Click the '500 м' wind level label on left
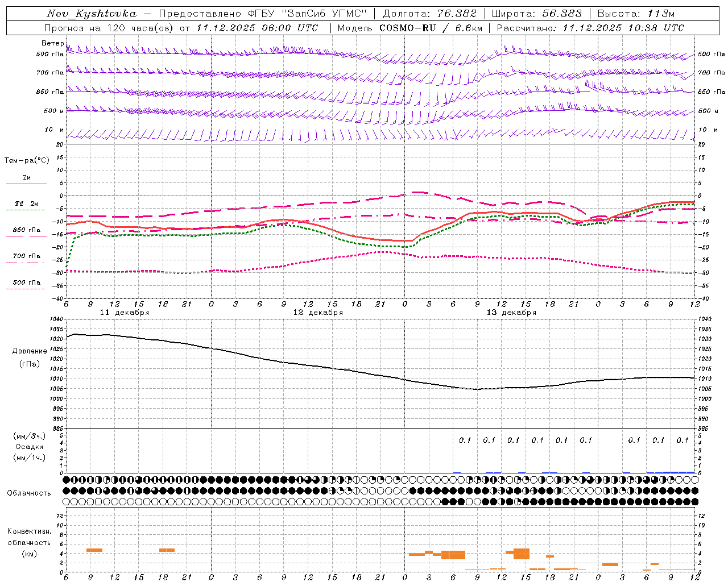The width and height of the screenshot is (728, 582). (54, 111)
